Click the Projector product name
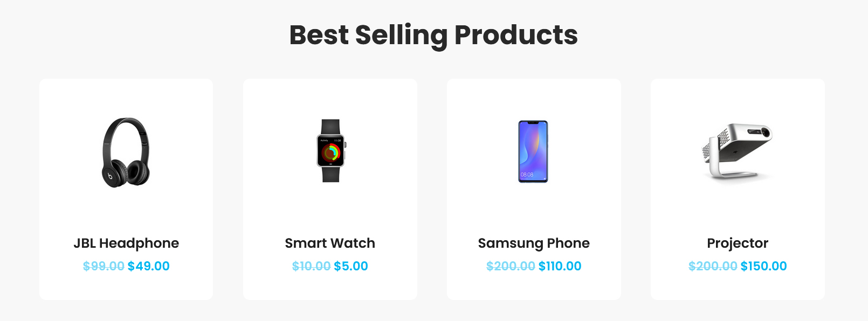Viewport: 868px width, 321px height. pos(738,243)
